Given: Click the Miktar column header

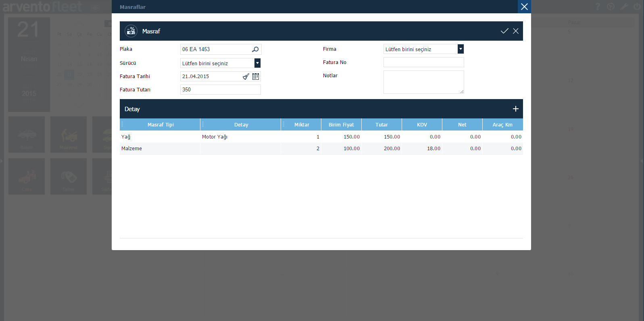Looking at the screenshot, I should click(x=302, y=124).
